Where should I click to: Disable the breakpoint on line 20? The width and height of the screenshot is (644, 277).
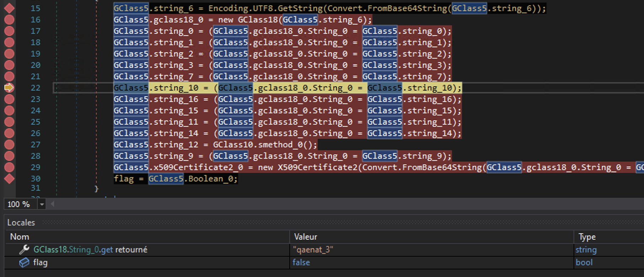point(9,65)
